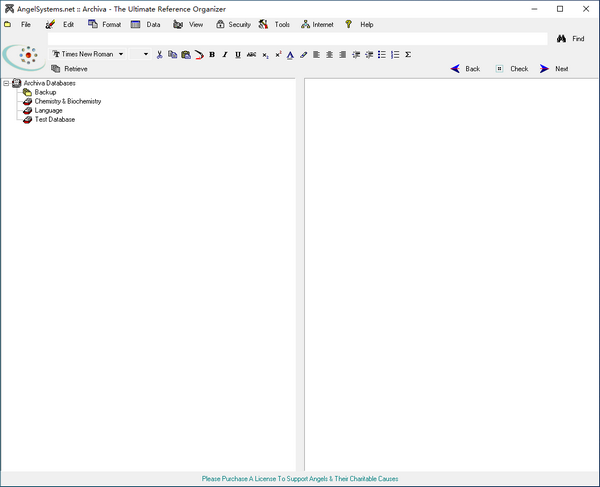Image resolution: width=600 pixels, height=487 pixels.
Task: Open the font size dropdown
Action: (146, 54)
